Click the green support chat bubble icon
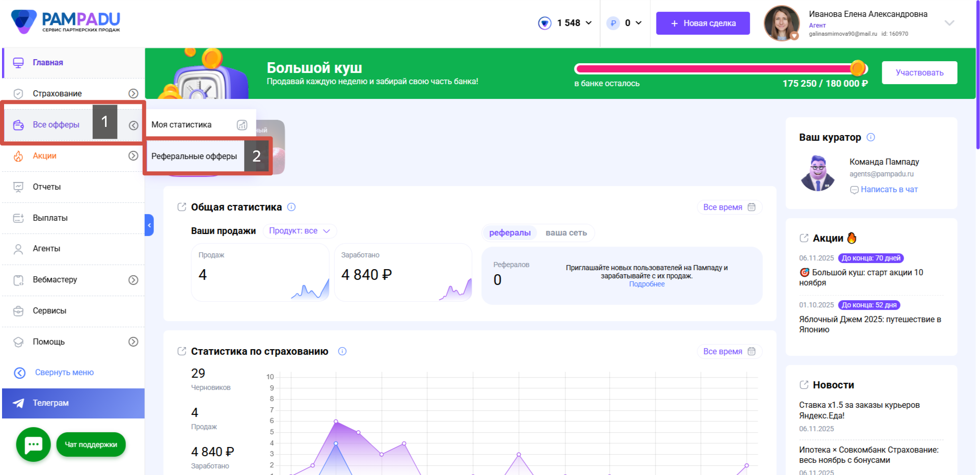Screen dimensions: 980x475 33,444
